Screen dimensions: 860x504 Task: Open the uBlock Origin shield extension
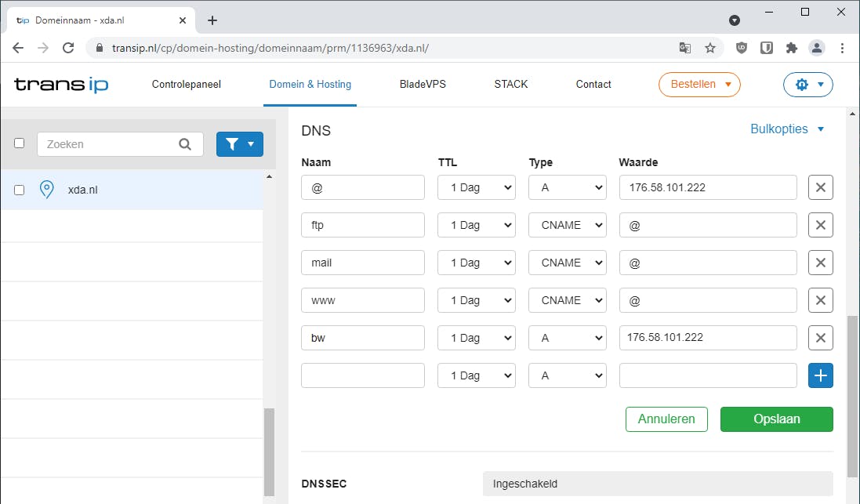tap(742, 48)
